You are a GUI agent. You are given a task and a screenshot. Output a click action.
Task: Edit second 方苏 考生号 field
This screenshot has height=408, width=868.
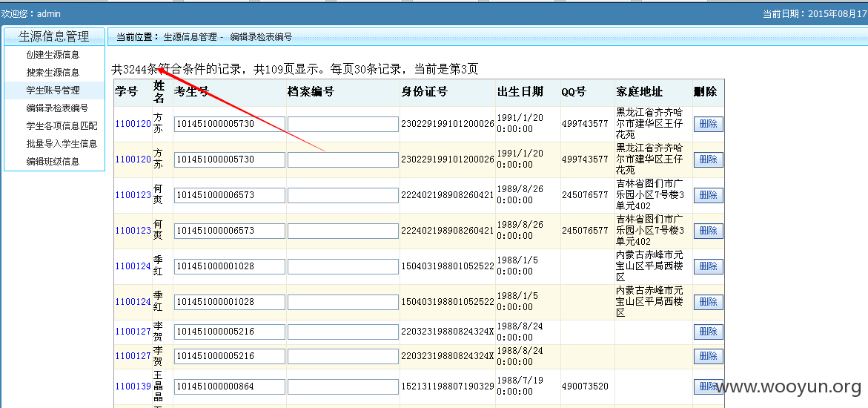[x=230, y=159]
